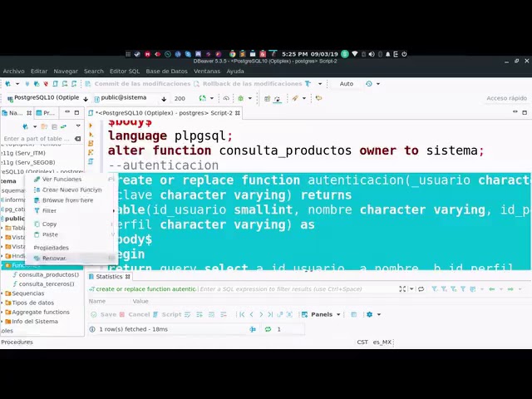Image resolution: width=532 pixels, height=399 pixels.
Task: Click the green refresh icon in results status bar
Action: (x=268, y=329)
